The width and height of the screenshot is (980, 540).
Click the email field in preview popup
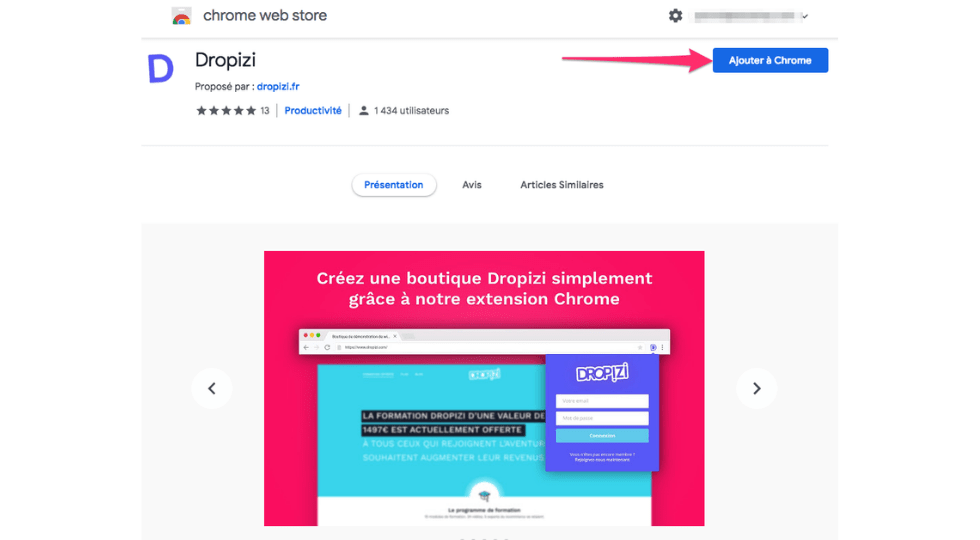click(x=602, y=401)
